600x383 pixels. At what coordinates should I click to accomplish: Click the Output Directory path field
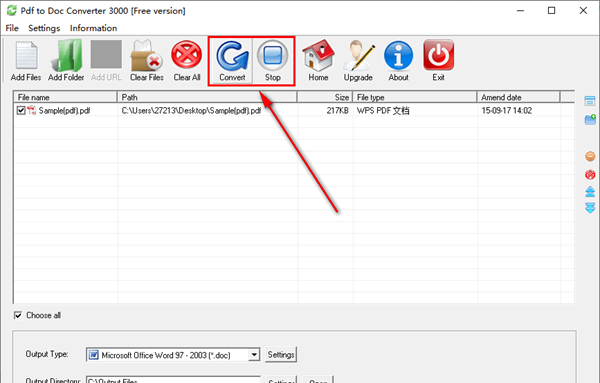coord(173,380)
